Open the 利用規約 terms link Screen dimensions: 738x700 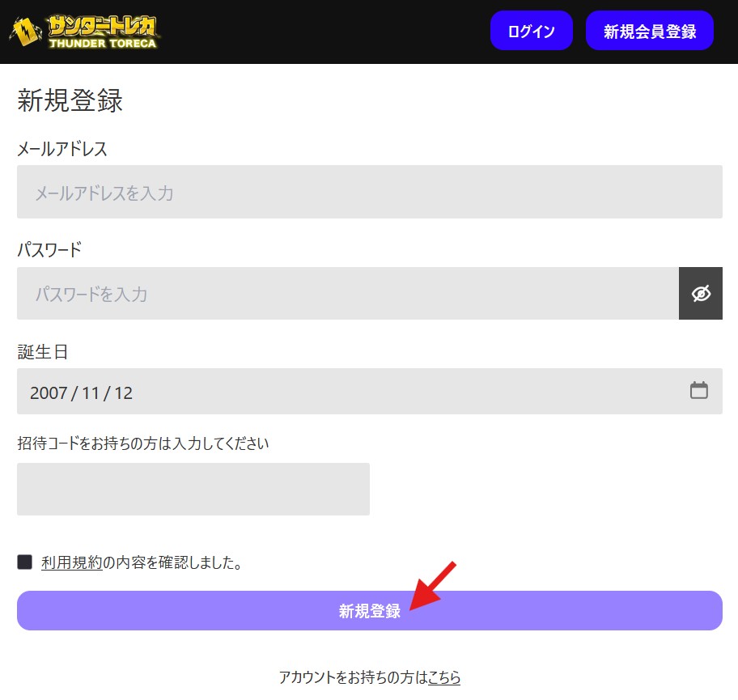(71, 562)
